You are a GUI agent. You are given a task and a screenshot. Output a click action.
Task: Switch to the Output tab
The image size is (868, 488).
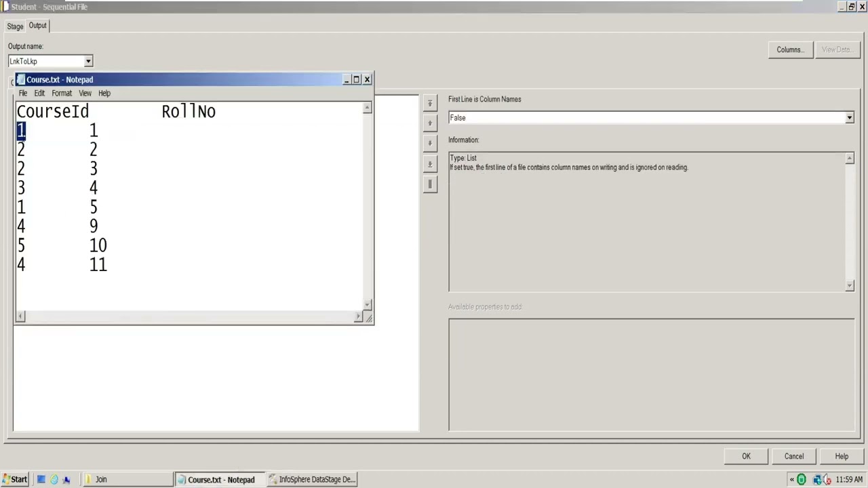pyautogui.click(x=37, y=26)
